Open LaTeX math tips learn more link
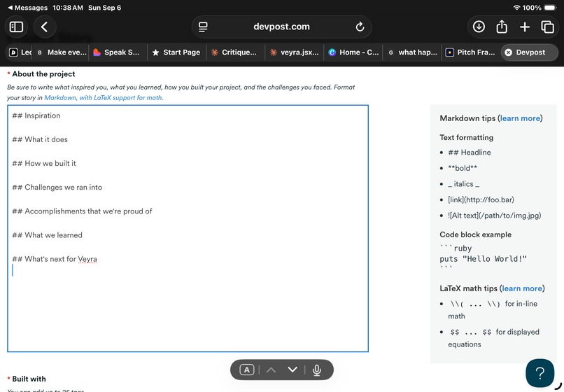This screenshot has width=564, height=392. (522, 288)
